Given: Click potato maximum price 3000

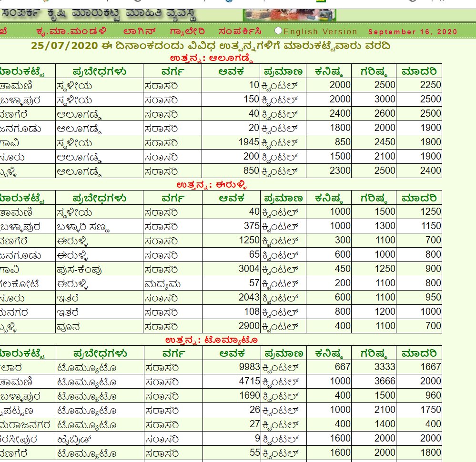Looking at the screenshot, I should point(385,99).
